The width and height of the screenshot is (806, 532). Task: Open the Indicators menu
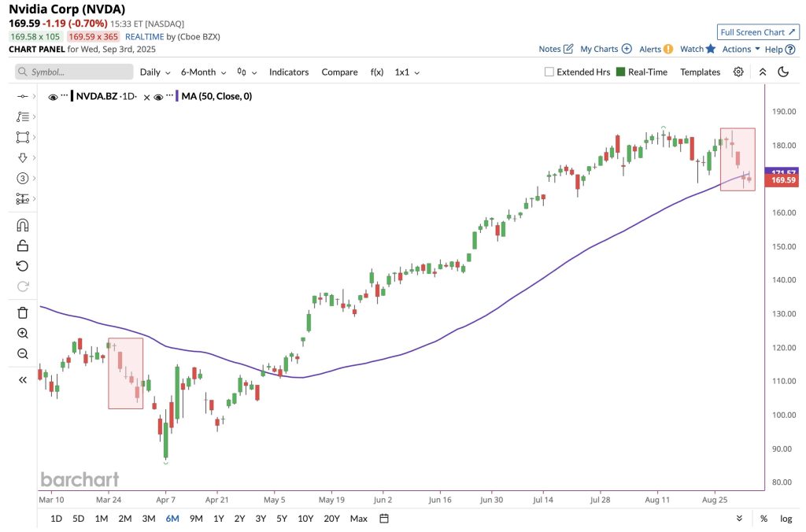tap(289, 72)
